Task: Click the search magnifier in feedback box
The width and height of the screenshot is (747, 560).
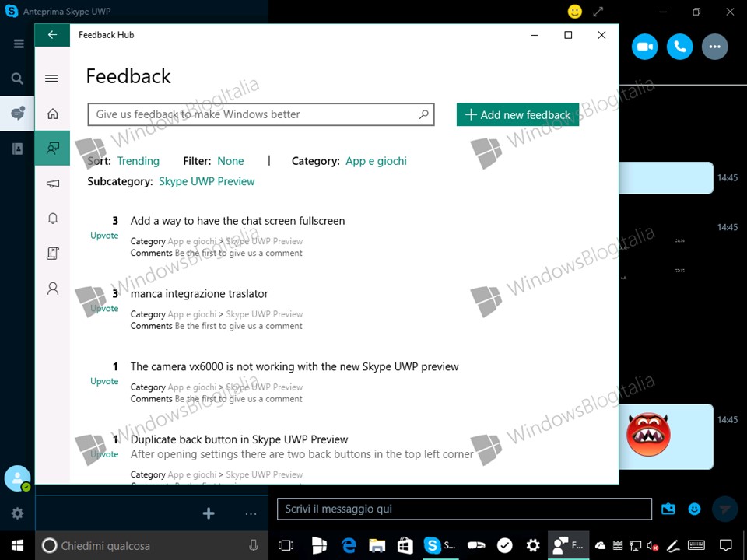Action: pos(423,114)
